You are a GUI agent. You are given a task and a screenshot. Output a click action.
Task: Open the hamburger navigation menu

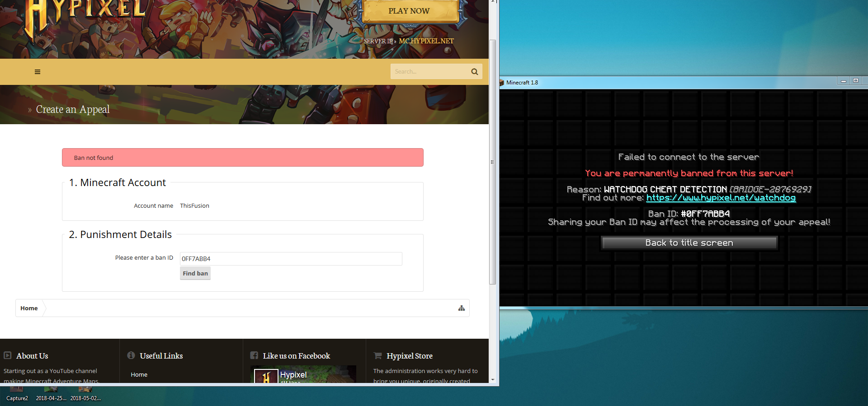(38, 72)
